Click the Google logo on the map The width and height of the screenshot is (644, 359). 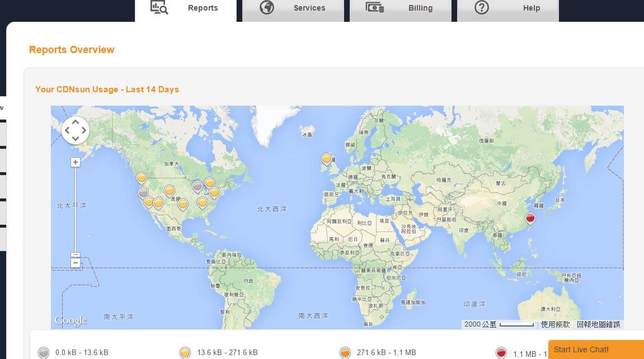tap(70, 320)
